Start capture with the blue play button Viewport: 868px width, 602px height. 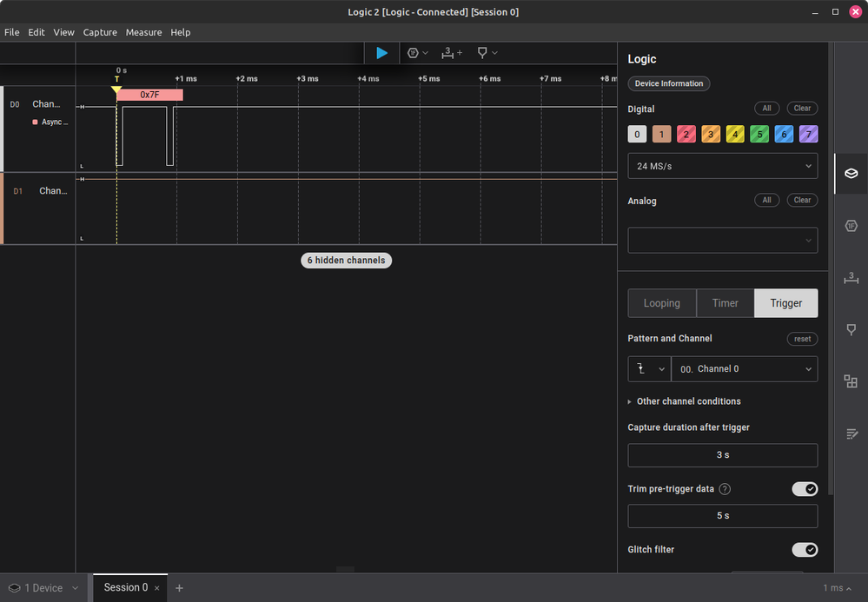tap(381, 53)
